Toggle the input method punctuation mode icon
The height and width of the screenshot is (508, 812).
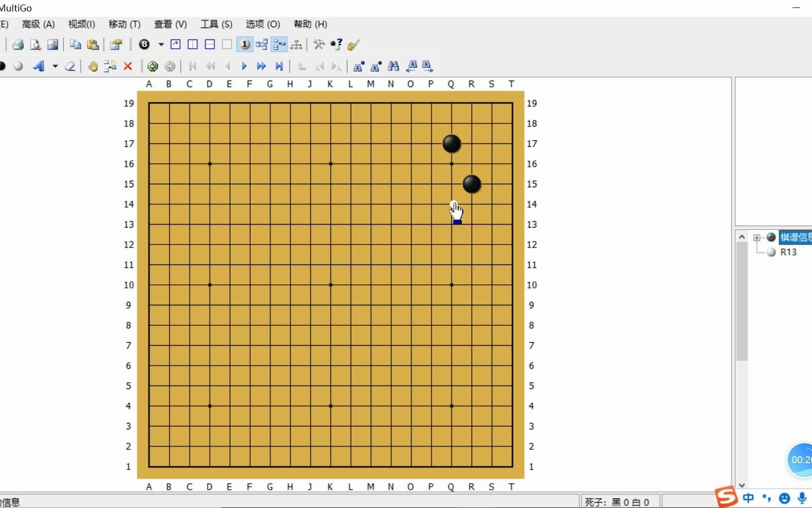click(766, 498)
